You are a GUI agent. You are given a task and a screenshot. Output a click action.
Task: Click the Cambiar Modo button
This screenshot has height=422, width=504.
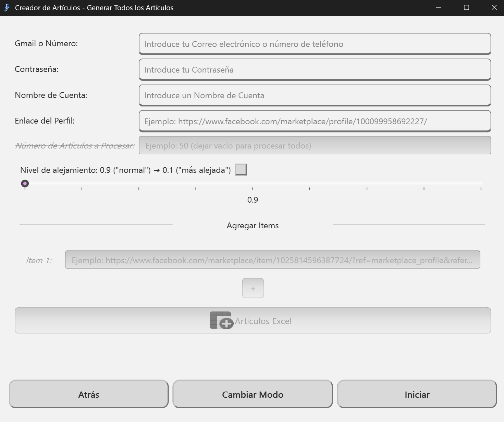tap(253, 394)
